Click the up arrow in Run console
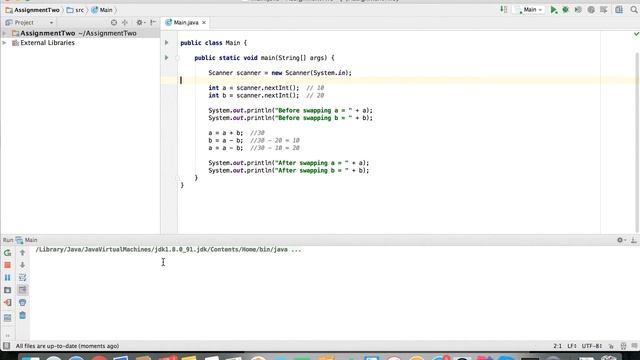 pos(22,253)
